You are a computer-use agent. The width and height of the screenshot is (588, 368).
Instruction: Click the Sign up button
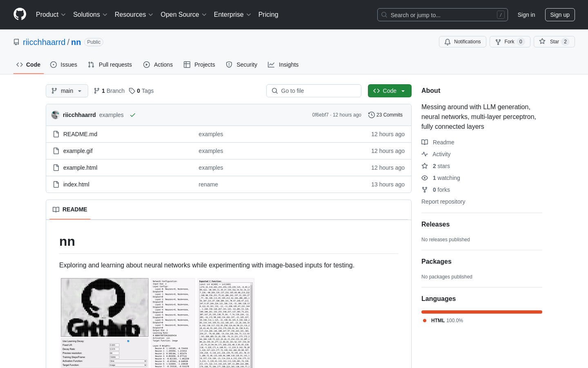(x=560, y=15)
